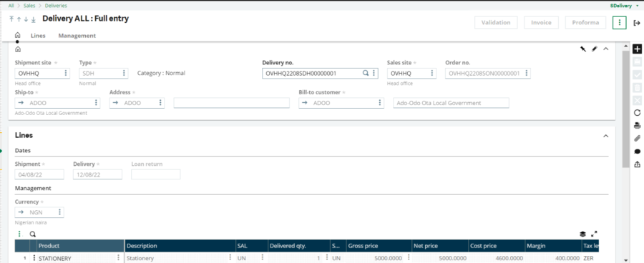Open row 1 line actions menu

pos(34,258)
